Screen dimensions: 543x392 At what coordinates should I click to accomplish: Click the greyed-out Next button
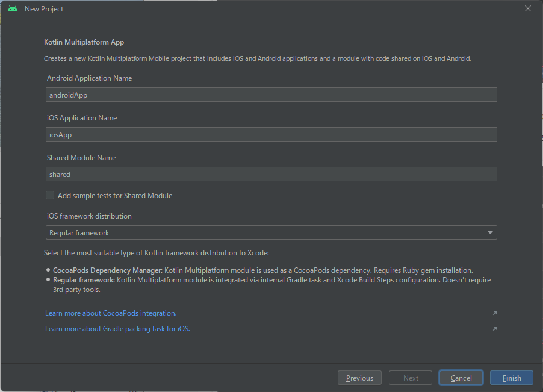tap(411, 378)
